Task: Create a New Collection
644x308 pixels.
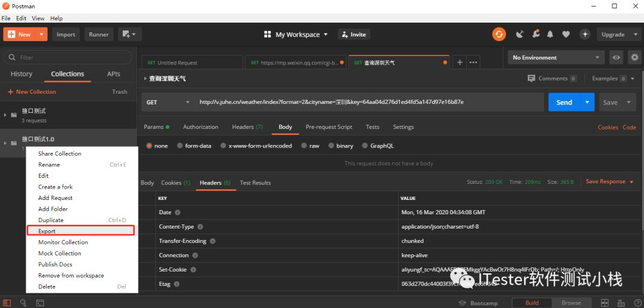Action: (x=32, y=92)
